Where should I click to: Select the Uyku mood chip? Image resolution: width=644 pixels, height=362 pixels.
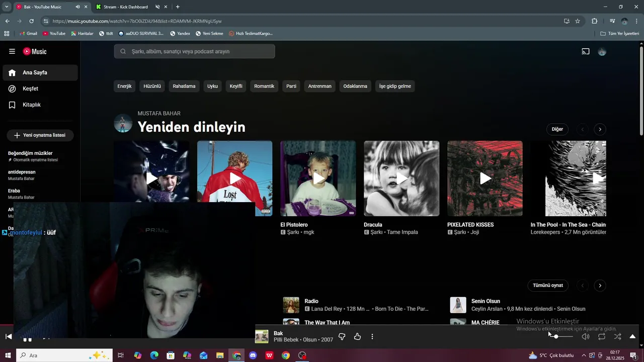[x=212, y=86]
